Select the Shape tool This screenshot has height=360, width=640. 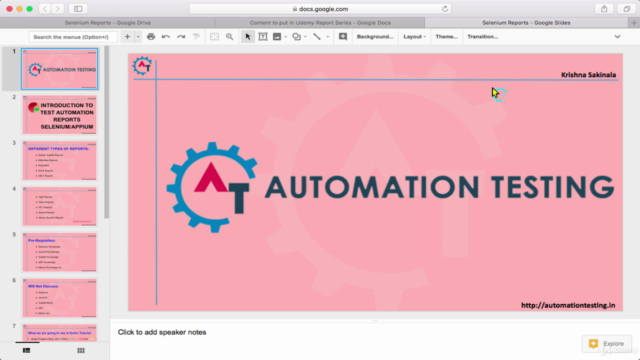297,37
